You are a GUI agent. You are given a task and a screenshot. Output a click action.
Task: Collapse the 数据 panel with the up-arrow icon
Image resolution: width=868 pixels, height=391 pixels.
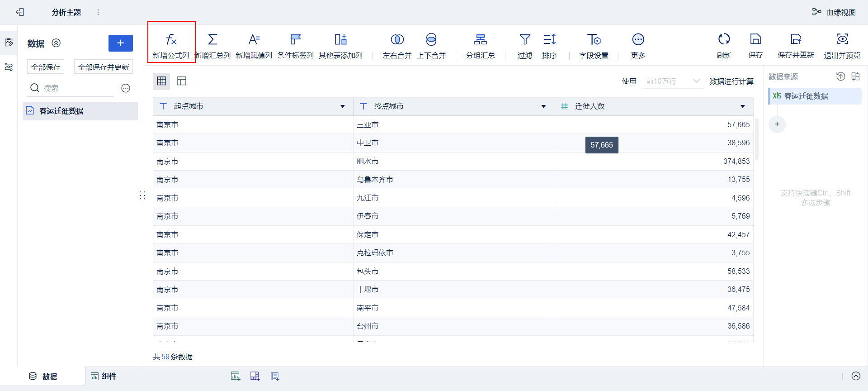tap(56, 43)
